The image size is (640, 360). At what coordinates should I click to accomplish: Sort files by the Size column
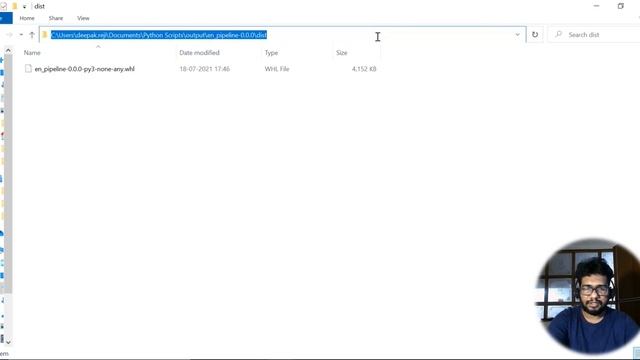[342, 53]
